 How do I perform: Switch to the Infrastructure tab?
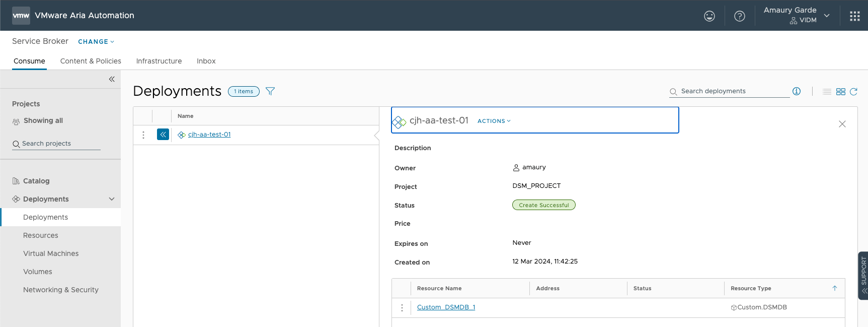click(x=159, y=61)
